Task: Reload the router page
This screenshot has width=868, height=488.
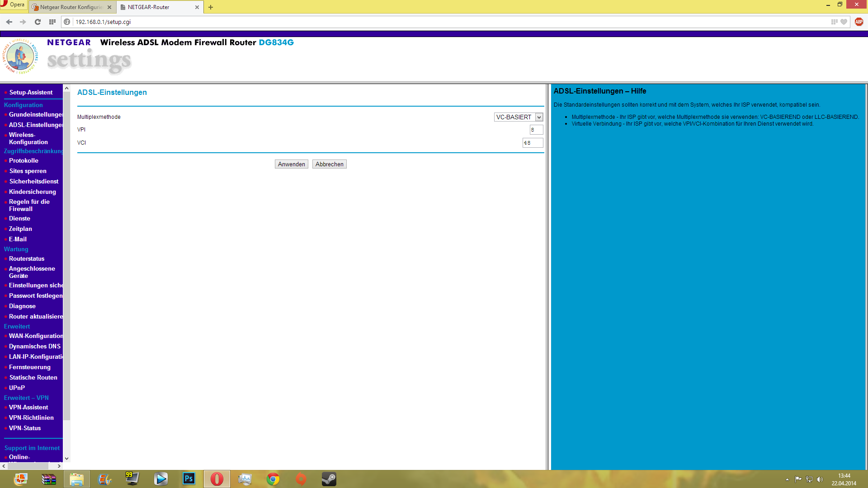Action: pos(38,22)
